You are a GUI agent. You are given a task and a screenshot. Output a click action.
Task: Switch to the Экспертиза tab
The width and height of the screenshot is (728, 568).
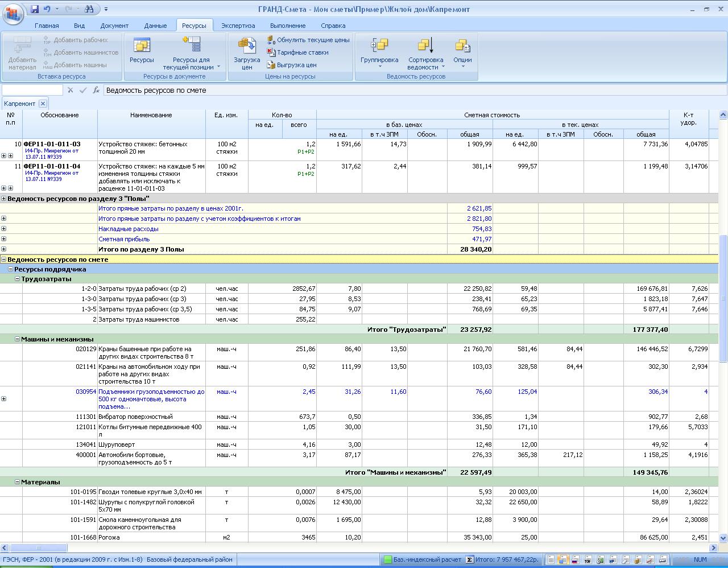238,26
